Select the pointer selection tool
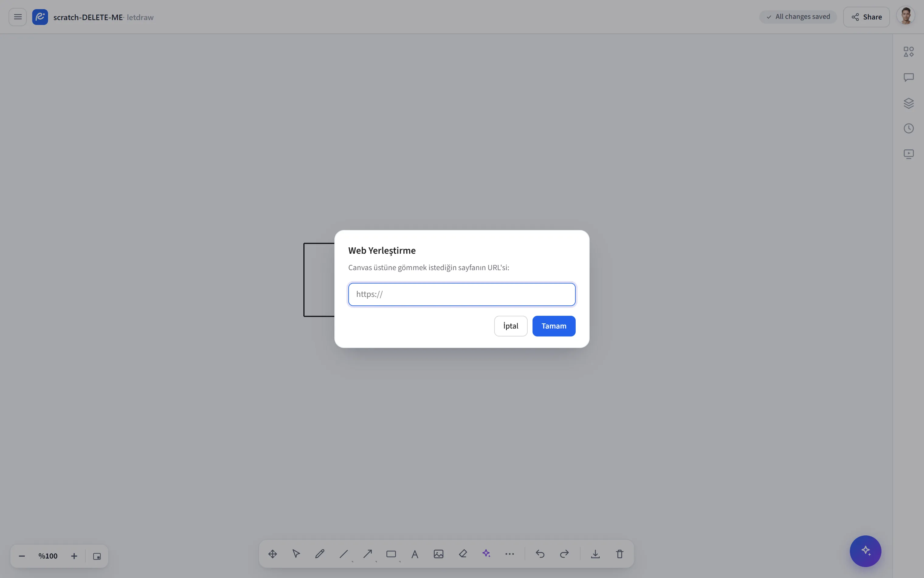This screenshot has height=578, width=924. [296, 554]
